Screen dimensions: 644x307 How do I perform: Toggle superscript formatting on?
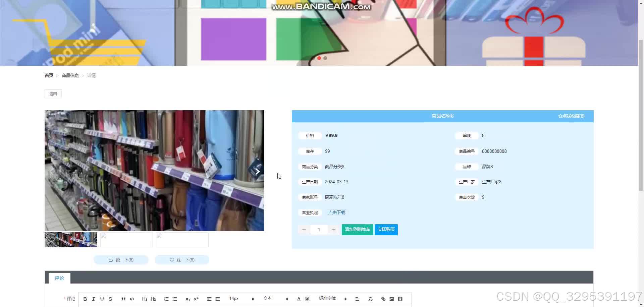tap(196, 299)
